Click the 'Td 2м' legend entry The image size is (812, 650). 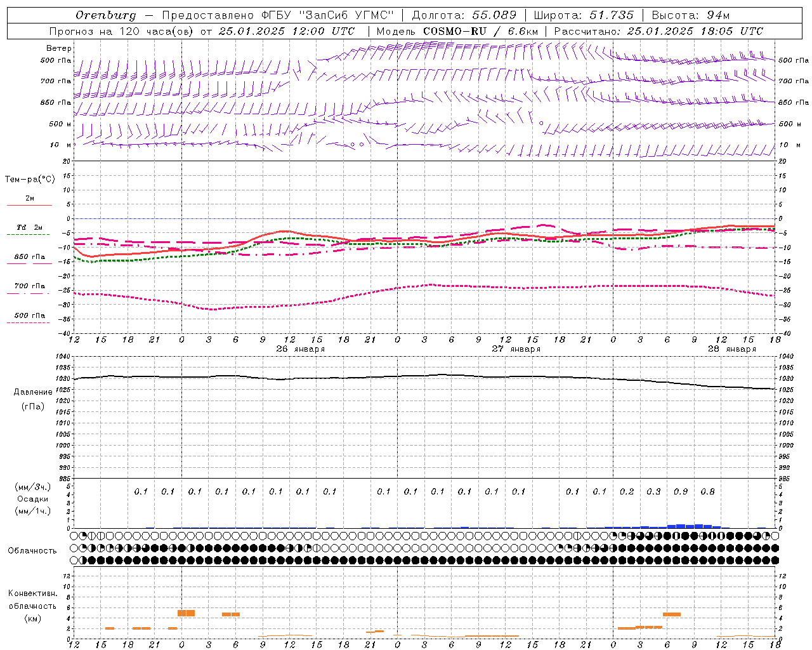pos(30,227)
